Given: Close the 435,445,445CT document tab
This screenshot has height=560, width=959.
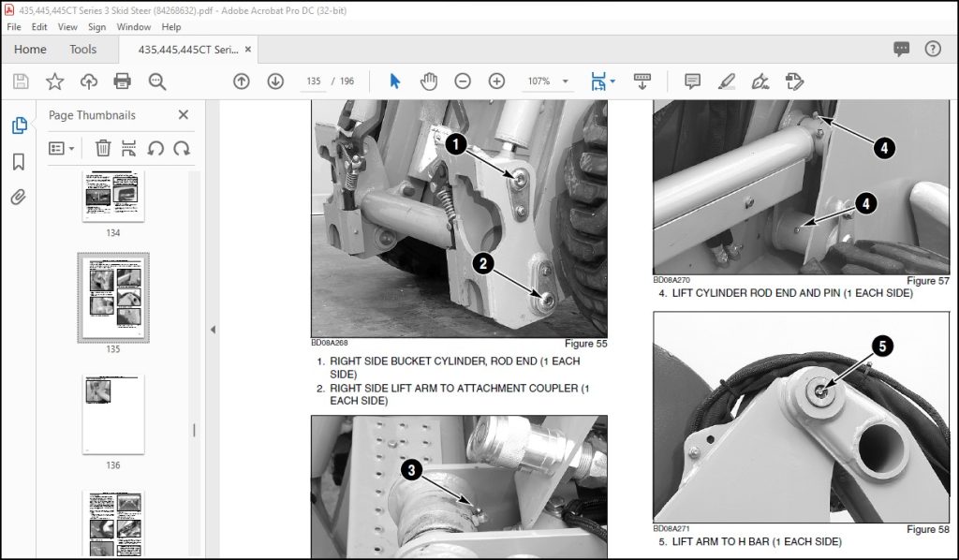Looking at the screenshot, I should click(247, 50).
